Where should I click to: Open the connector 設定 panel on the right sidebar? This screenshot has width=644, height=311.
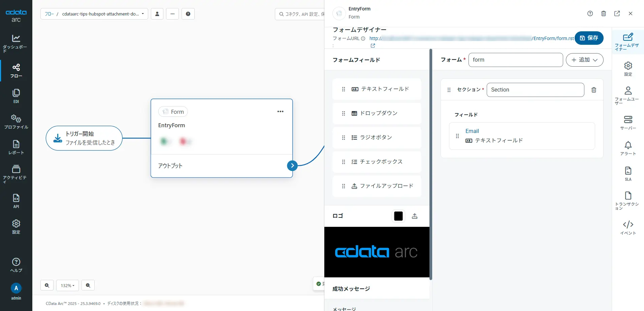coord(627,68)
